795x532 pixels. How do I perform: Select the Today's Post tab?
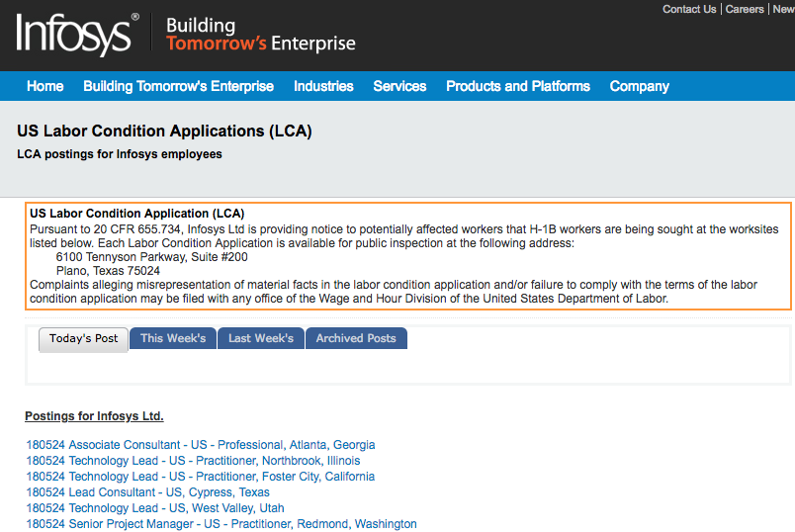point(83,339)
